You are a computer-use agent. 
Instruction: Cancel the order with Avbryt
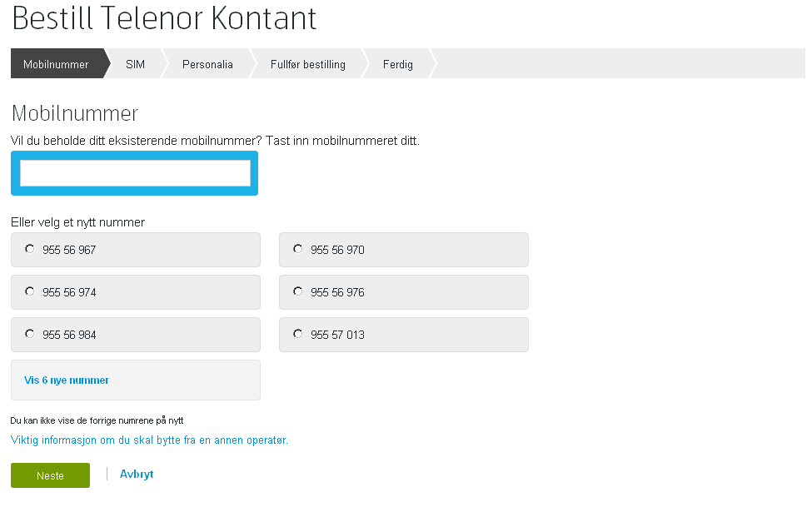pos(137,475)
